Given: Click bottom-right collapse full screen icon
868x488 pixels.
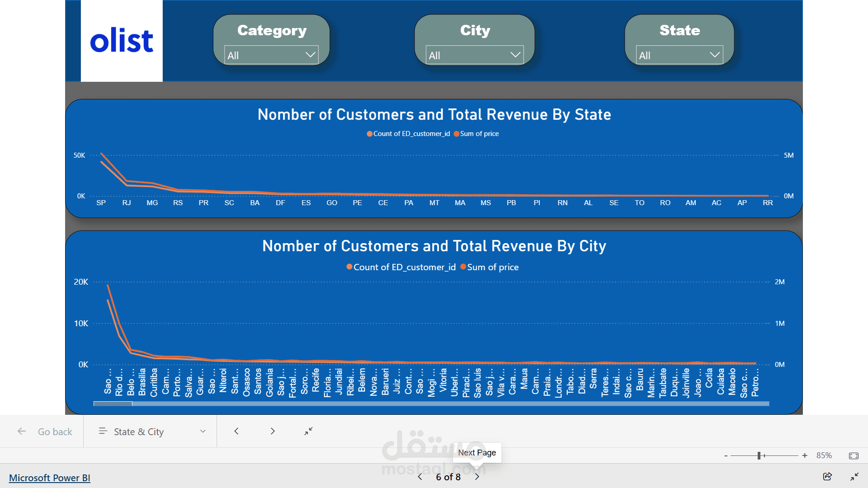Looking at the screenshot, I should coord(854,476).
